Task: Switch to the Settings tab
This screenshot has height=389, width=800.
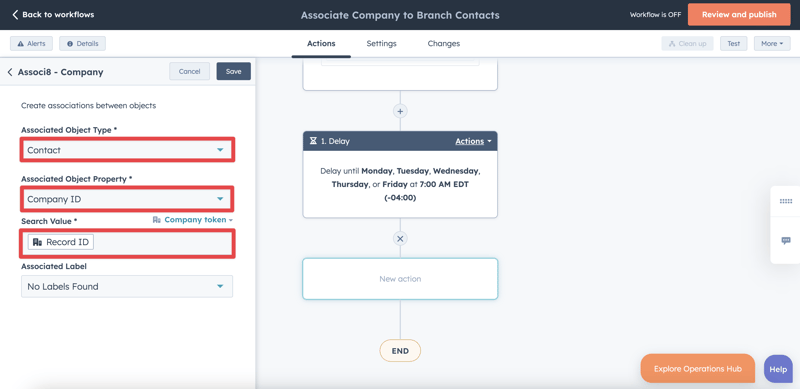Action: pos(382,43)
